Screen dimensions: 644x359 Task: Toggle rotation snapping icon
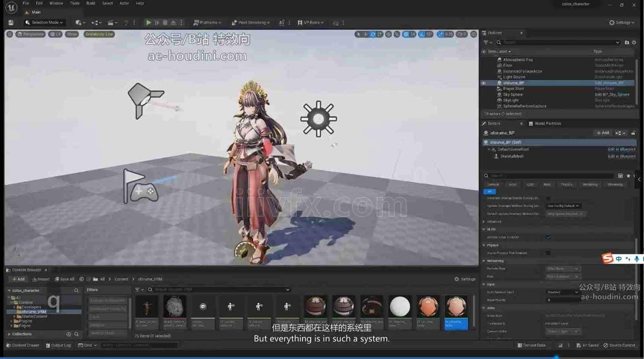422,34
